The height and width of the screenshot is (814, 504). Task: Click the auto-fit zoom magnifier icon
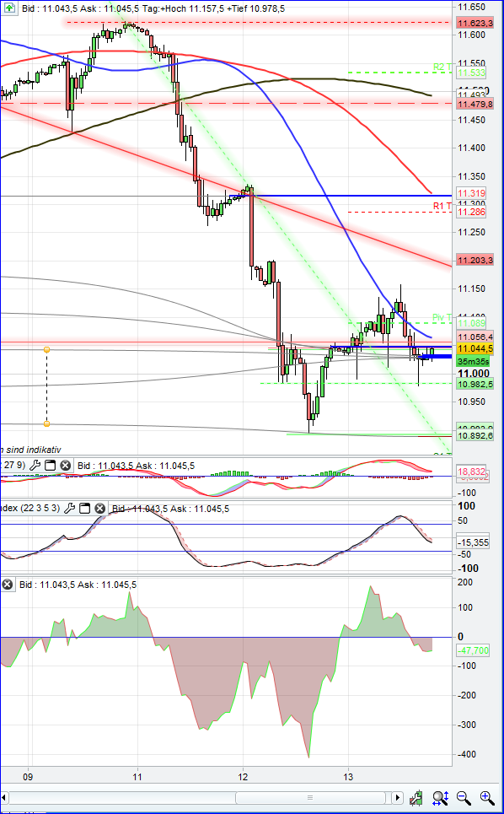click(x=440, y=797)
